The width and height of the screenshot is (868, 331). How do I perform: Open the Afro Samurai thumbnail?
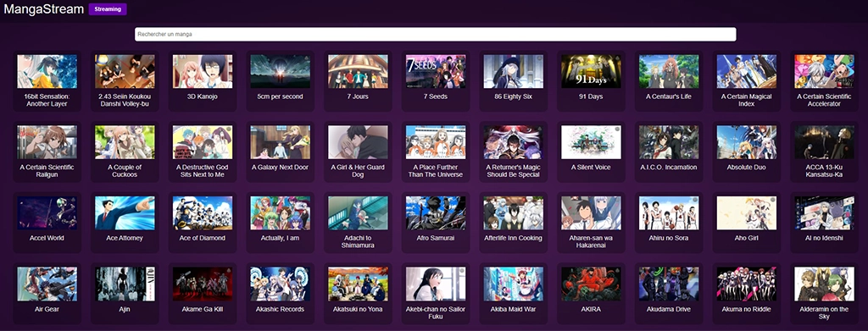(x=436, y=212)
